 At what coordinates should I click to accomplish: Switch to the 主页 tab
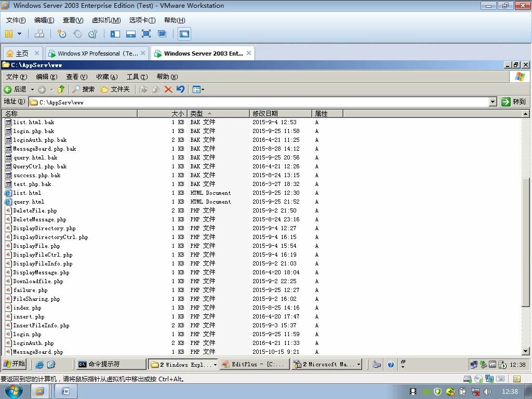tap(22, 54)
